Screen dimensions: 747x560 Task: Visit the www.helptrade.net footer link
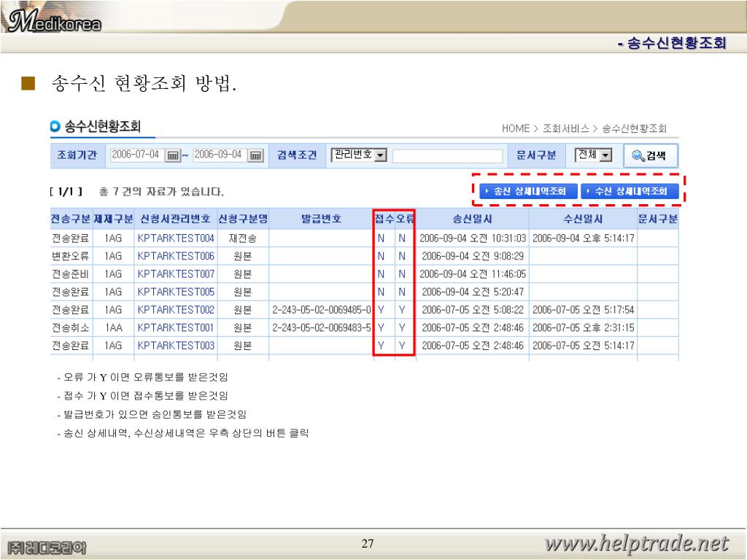coord(637,544)
